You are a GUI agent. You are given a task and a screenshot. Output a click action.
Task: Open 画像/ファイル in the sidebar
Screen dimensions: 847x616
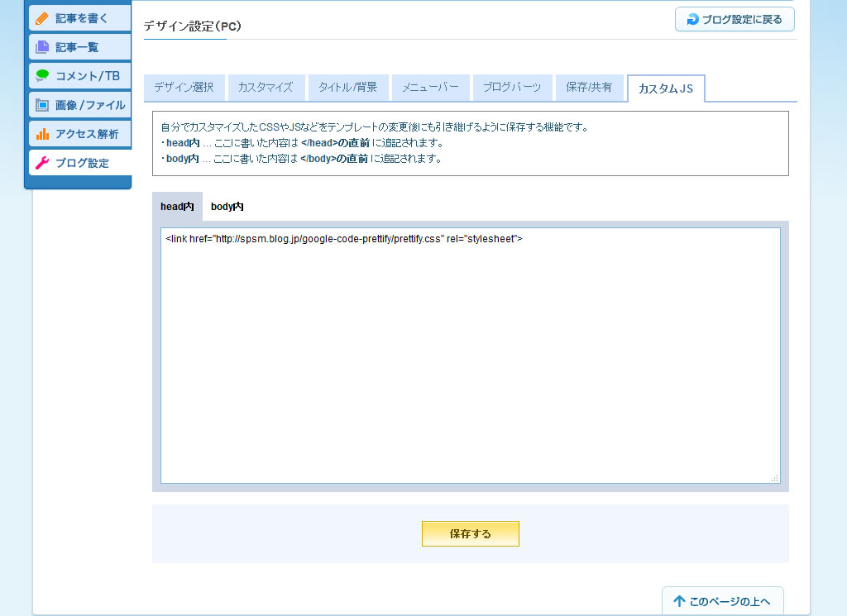(x=80, y=105)
